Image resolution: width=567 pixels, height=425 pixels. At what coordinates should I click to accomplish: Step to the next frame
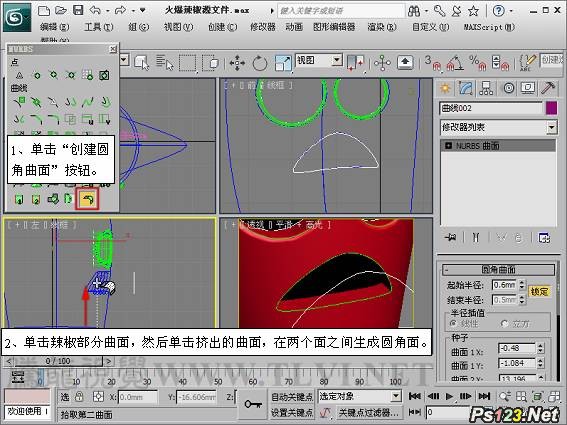pos(465,396)
